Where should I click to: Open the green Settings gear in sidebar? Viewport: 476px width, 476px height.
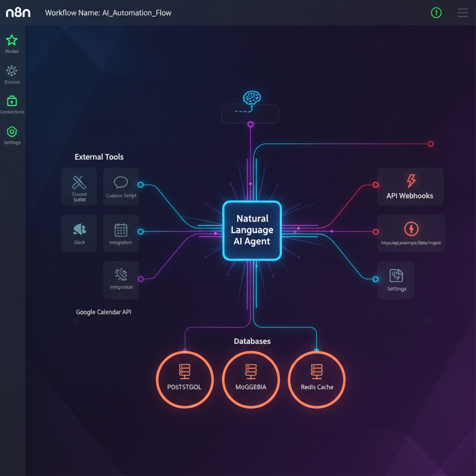pos(12,132)
